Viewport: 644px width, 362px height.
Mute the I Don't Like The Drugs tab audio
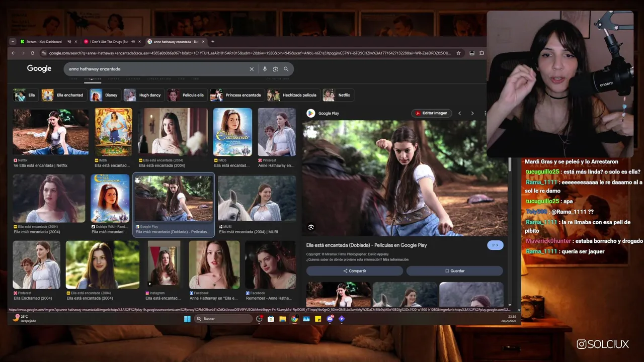(x=133, y=42)
